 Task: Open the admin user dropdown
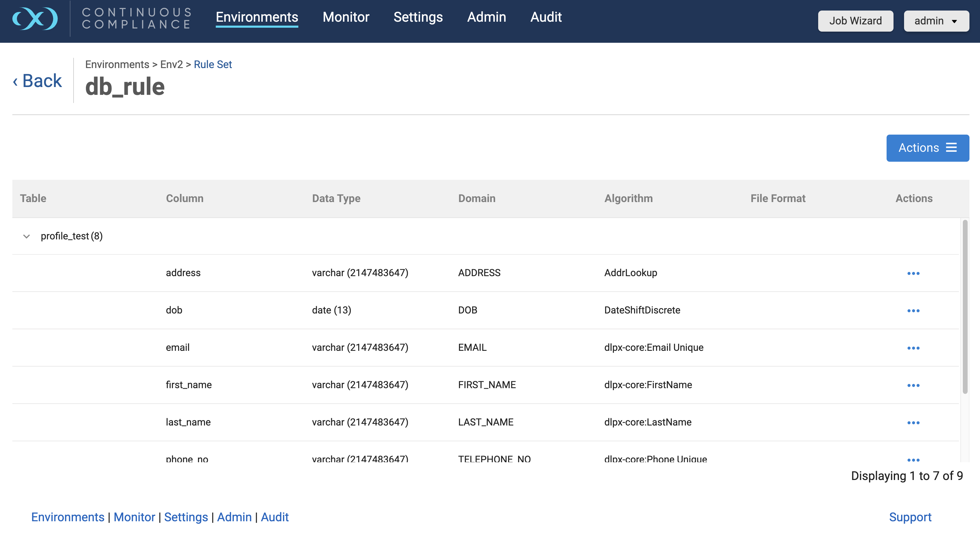(x=936, y=21)
